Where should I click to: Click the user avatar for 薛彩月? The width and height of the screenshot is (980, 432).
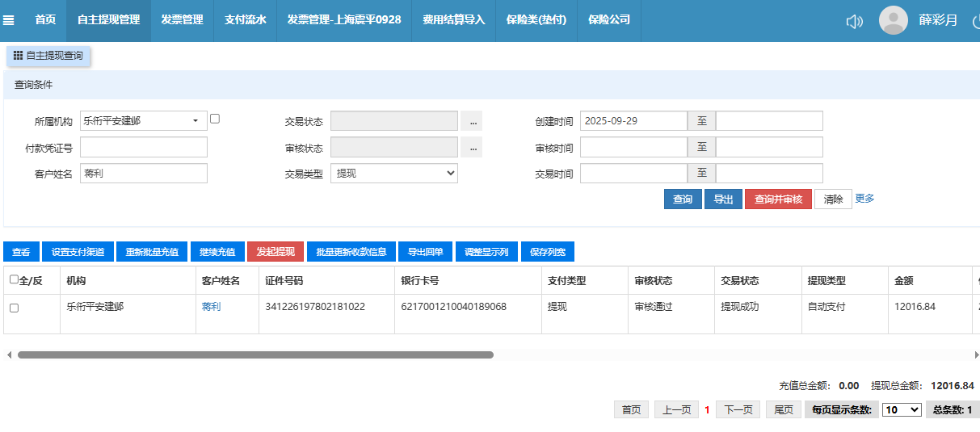click(x=893, y=20)
